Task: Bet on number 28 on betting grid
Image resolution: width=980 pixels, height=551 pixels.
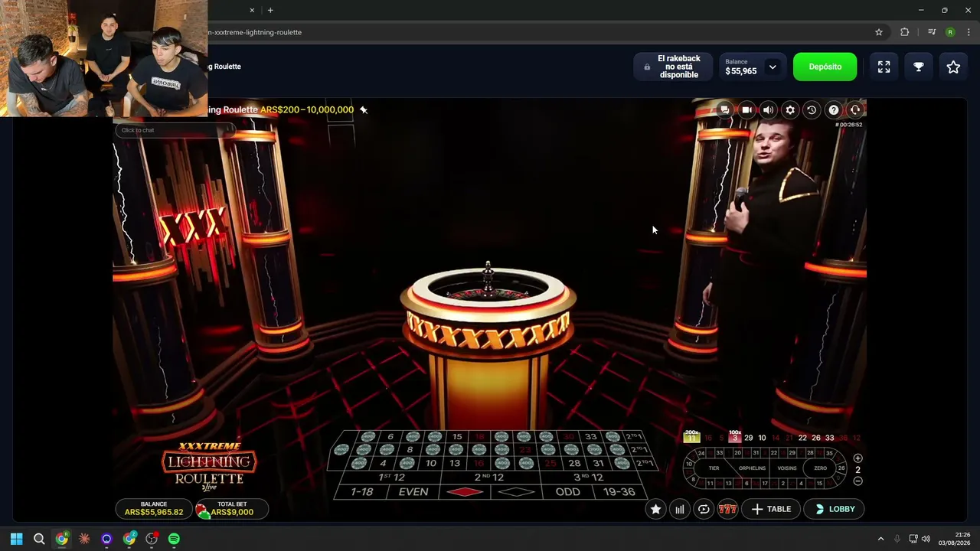Action: point(574,463)
